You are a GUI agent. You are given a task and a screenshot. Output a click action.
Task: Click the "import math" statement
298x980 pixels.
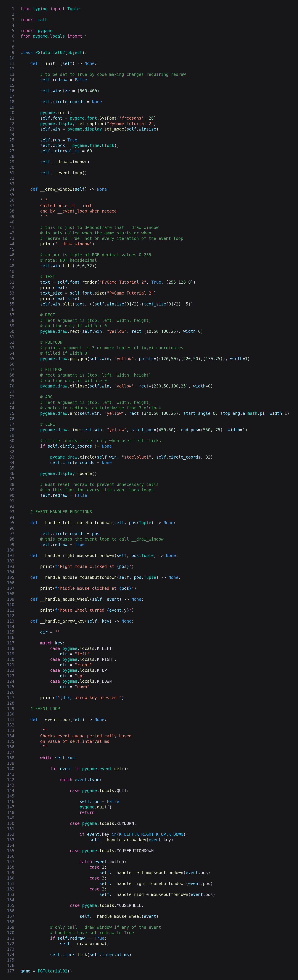34,20
